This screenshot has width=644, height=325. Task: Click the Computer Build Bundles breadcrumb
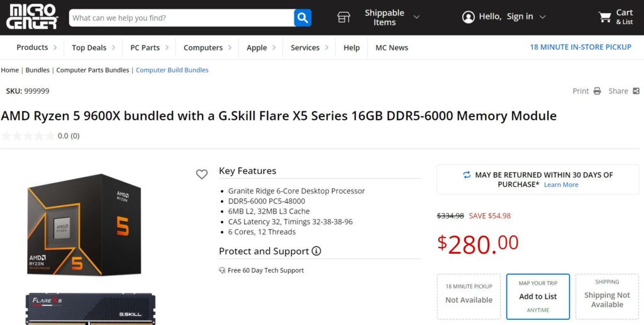[x=172, y=70]
